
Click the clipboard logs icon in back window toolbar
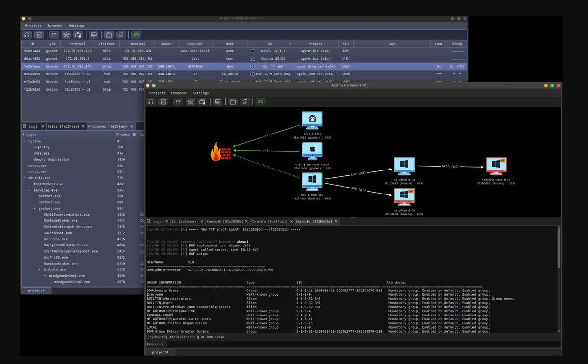[x=39, y=35]
